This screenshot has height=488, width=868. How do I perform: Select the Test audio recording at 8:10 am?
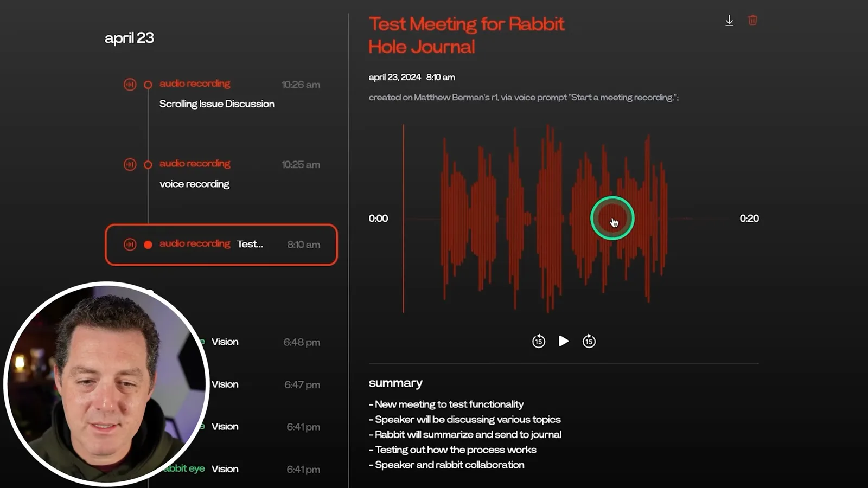(221, 245)
